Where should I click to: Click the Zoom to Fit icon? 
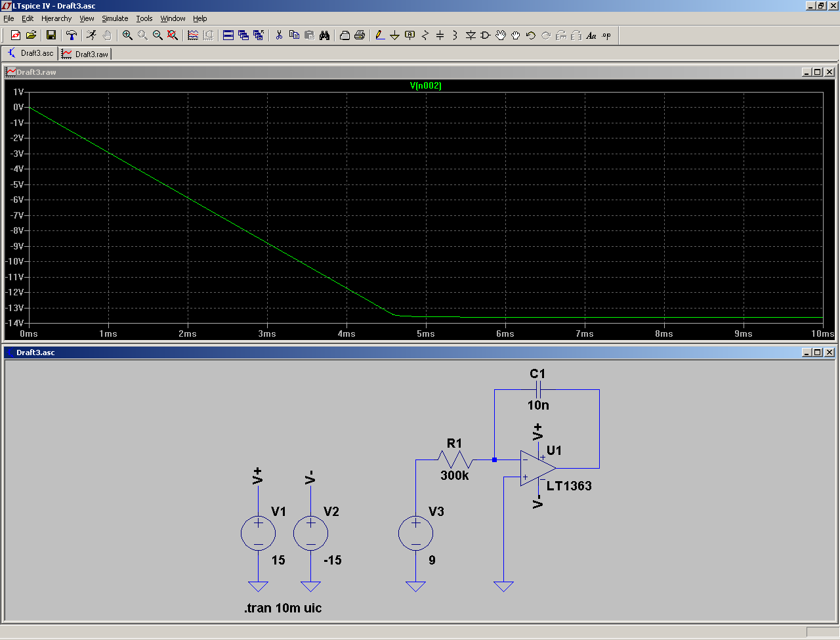[173, 35]
